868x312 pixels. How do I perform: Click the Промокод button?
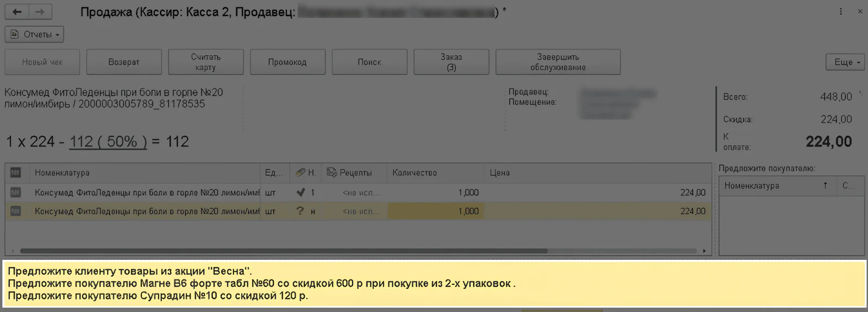coord(287,62)
